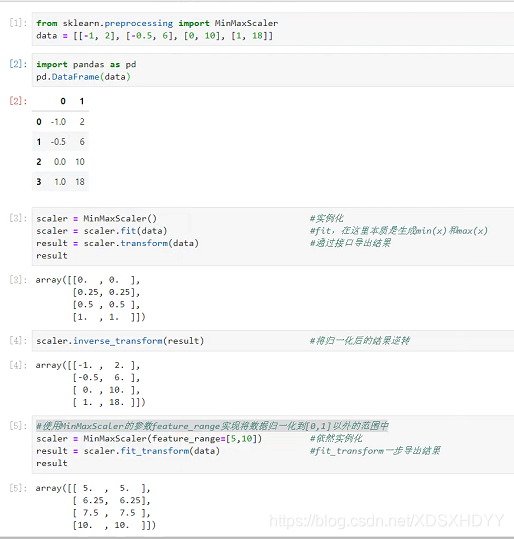Click the 'data = [[-1, 2], ...' assignment line
The height and width of the screenshot is (539, 514).
[154, 36]
